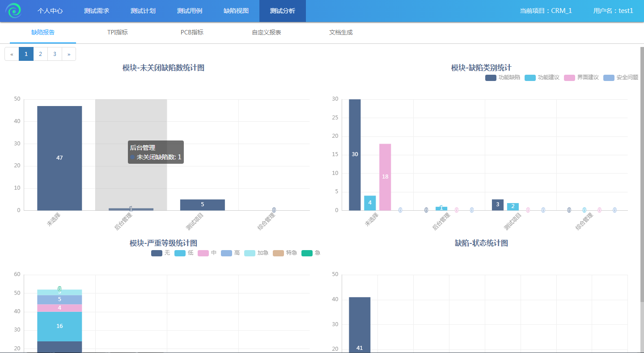This screenshot has height=353, width=644.
Task: Go to previous page with « button
Action: [x=12, y=54]
